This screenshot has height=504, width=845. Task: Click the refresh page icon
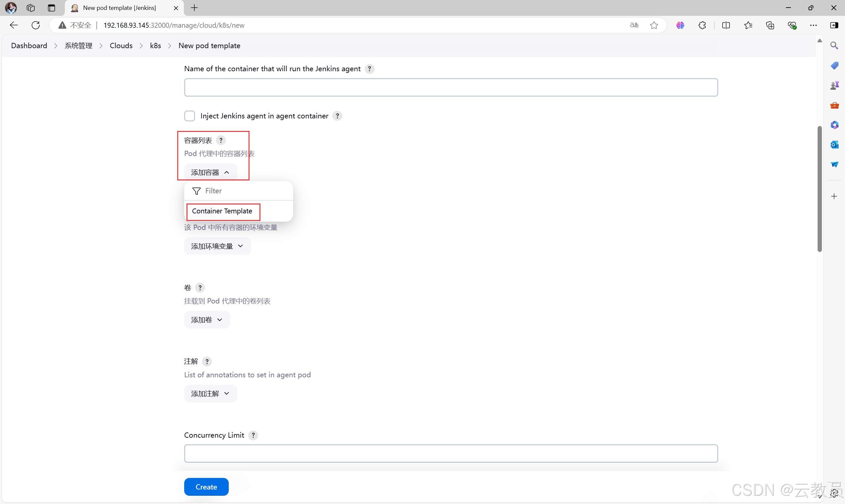(x=36, y=25)
